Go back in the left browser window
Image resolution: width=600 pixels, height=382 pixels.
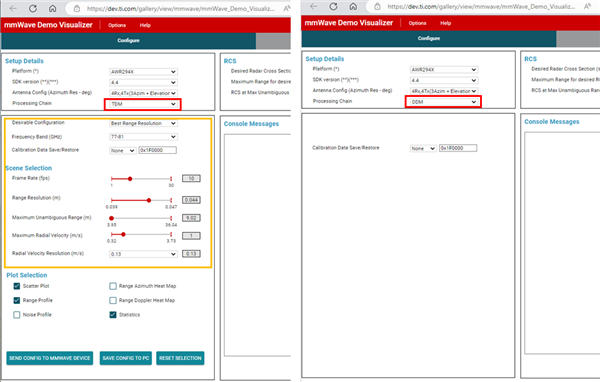point(13,8)
